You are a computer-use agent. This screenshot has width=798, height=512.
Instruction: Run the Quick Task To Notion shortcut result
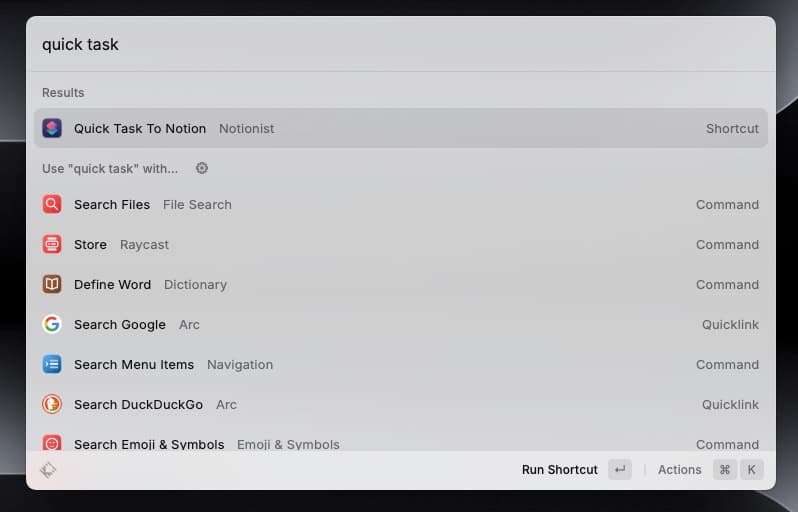coord(401,128)
